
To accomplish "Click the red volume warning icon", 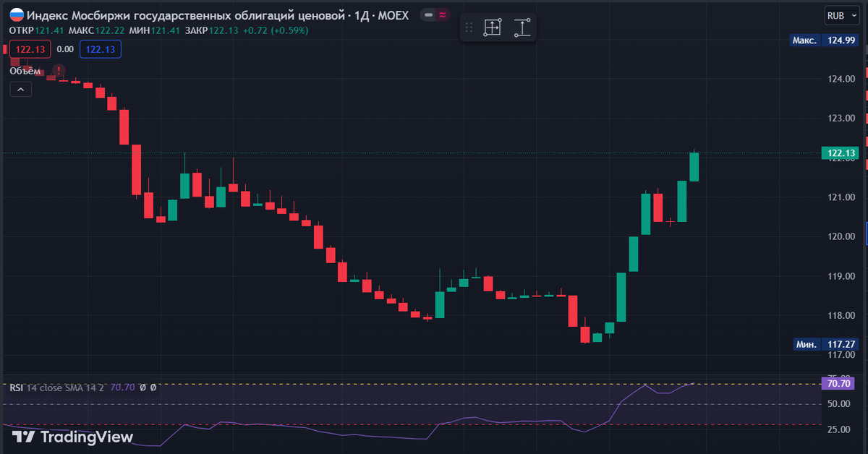I will [59, 70].
